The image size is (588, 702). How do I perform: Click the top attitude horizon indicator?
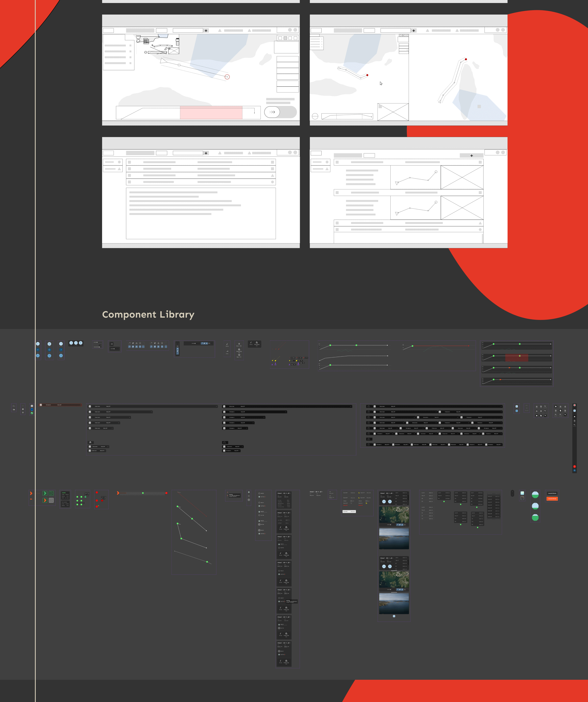pyautogui.click(x=535, y=495)
